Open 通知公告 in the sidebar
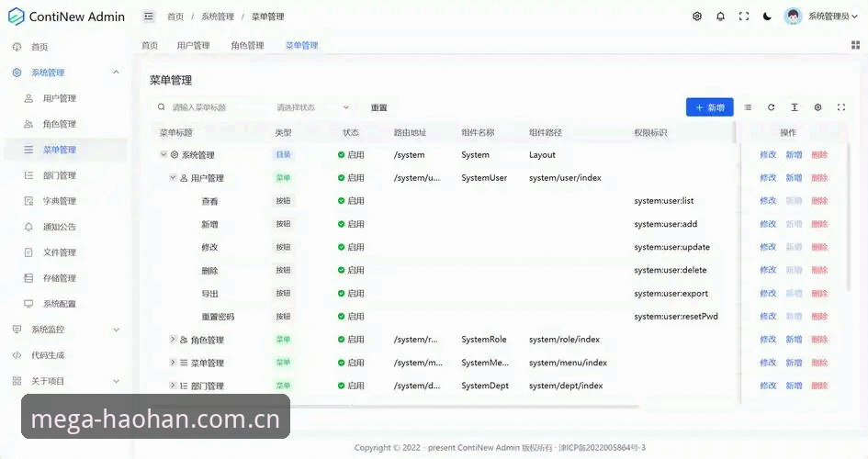868x459 pixels. click(x=59, y=227)
